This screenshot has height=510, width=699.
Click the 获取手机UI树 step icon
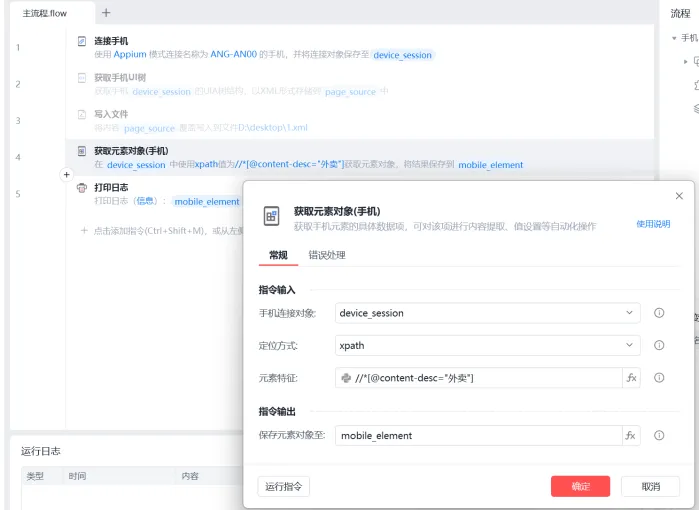82,78
